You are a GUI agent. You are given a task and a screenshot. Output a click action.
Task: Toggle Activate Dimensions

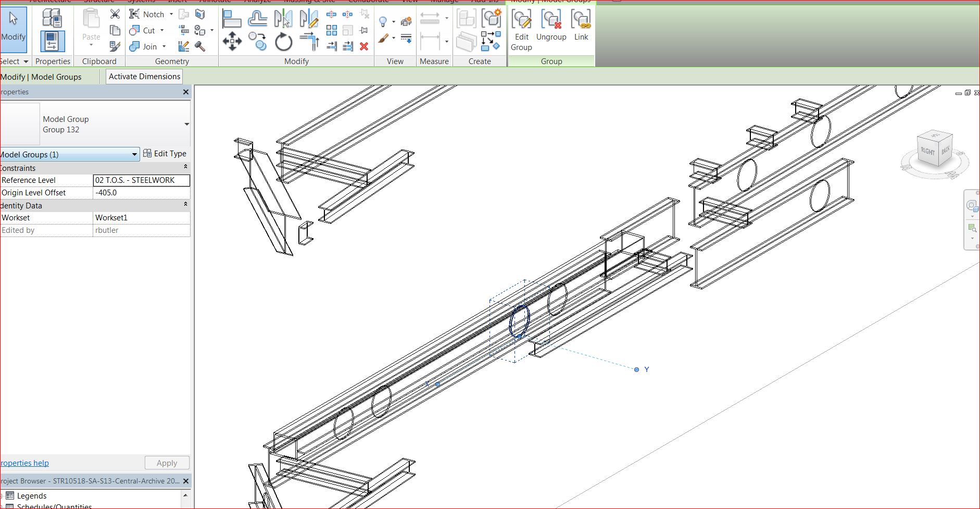point(144,77)
